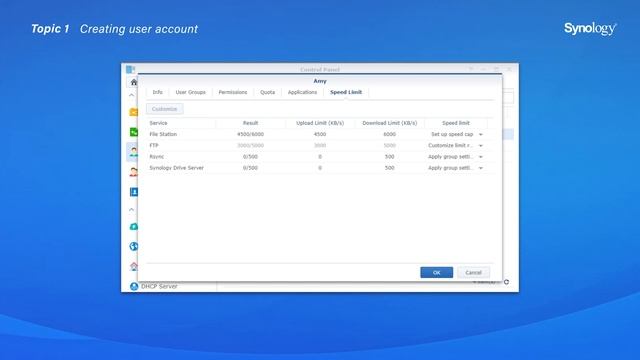The image size is (640, 360).
Task: Click the refresh icon in Control Panel
Action: coord(507,282)
